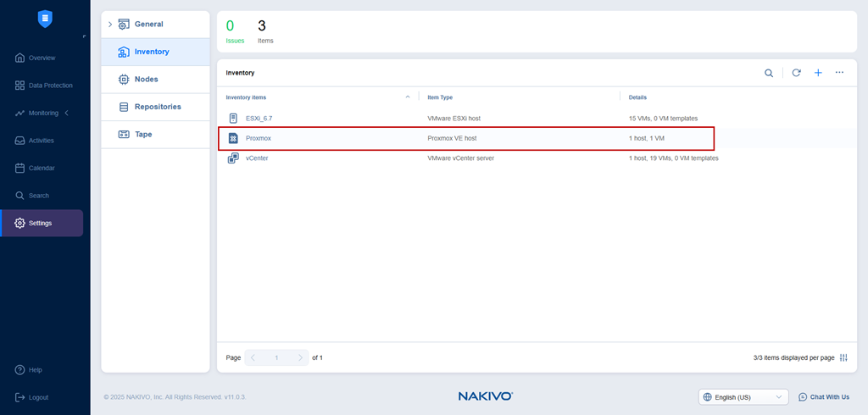Expand the Monitoring chevron arrow
868x415 pixels.
[67, 113]
